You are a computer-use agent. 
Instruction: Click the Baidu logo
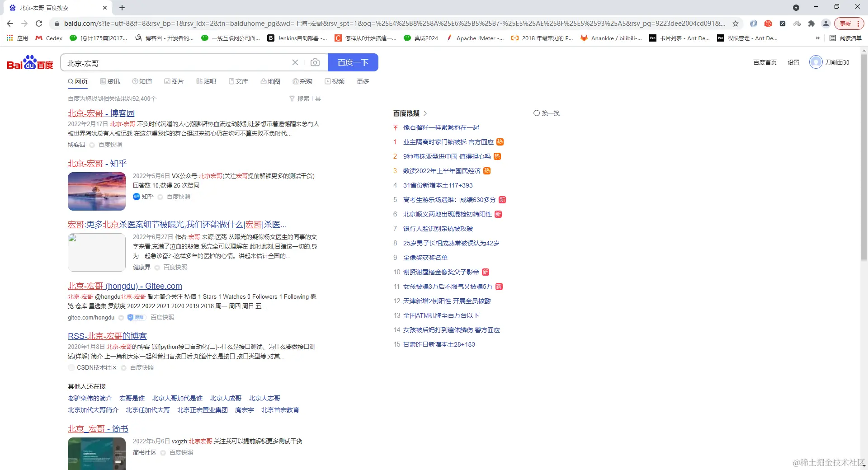30,62
